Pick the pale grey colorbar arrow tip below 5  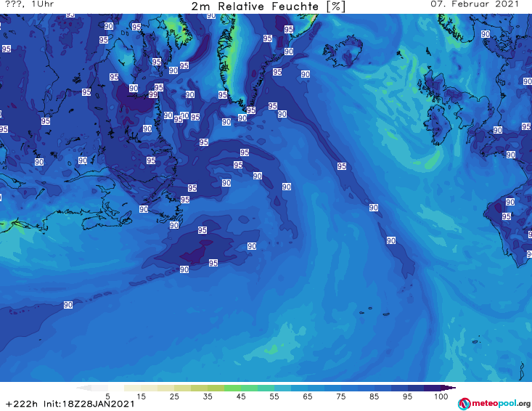click(83, 388)
